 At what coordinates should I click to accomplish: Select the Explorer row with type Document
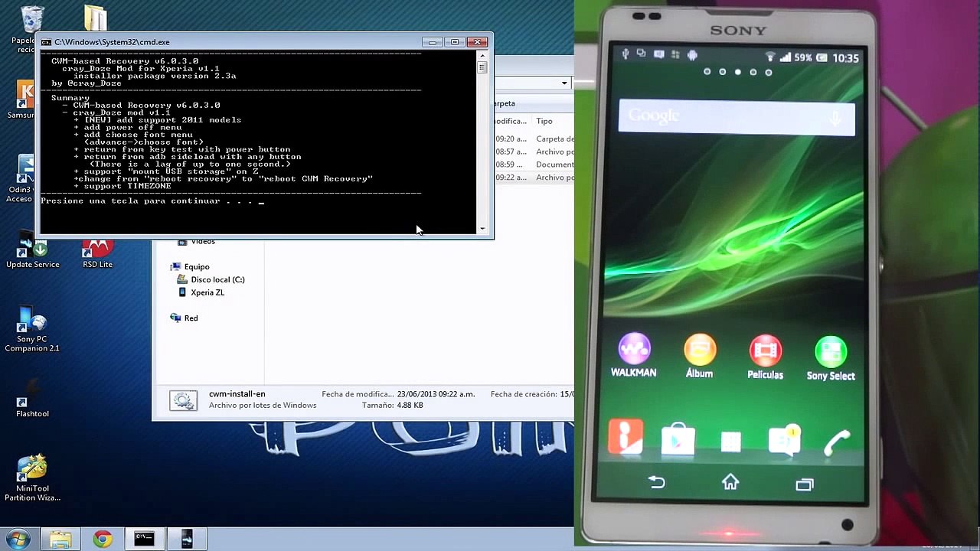(x=534, y=165)
